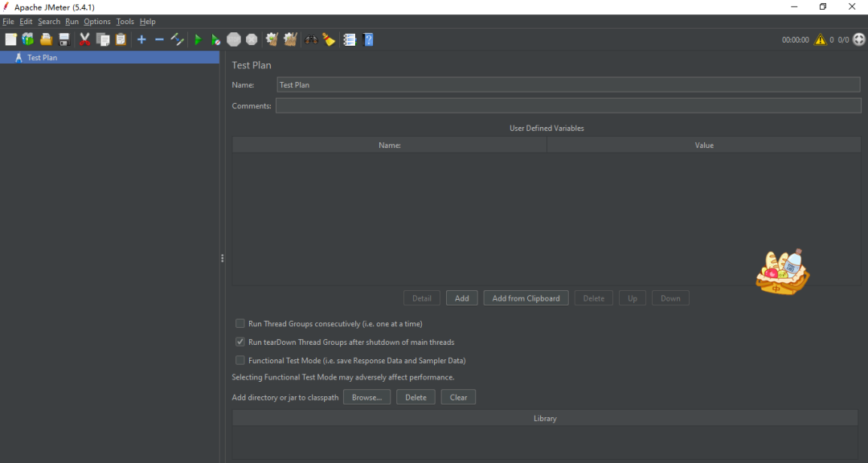Cut selection using scissors icon

(x=84, y=39)
